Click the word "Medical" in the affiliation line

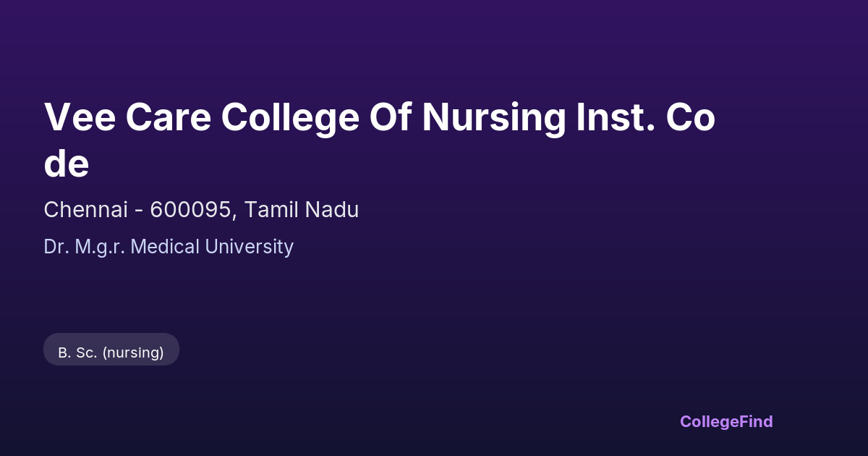pos(166,247)
